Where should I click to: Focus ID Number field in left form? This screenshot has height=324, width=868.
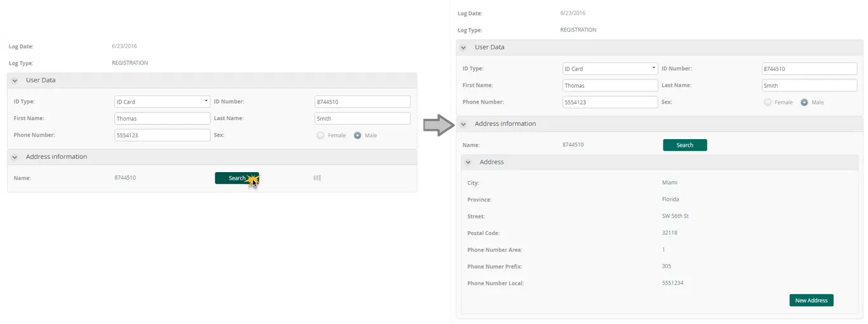tap(362, 102)
